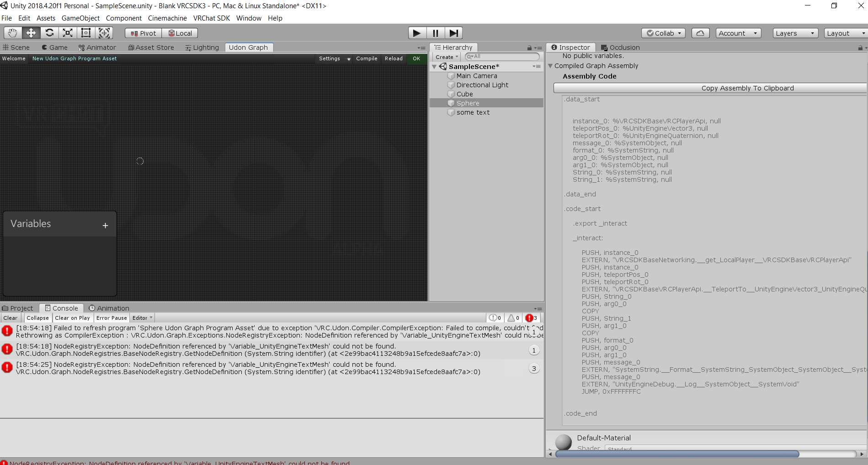
Task: Open the Layers dropdown
Action: tap(795, 33)
